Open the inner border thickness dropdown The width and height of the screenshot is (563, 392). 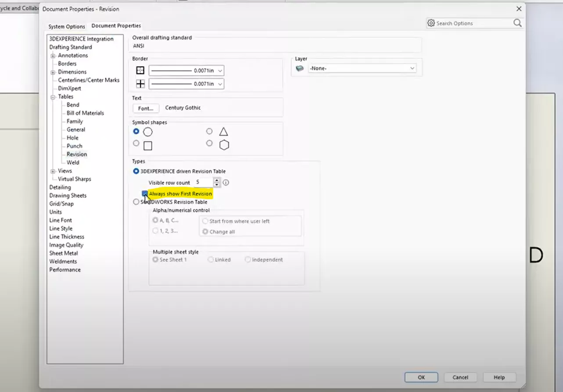tap(186, 84)
